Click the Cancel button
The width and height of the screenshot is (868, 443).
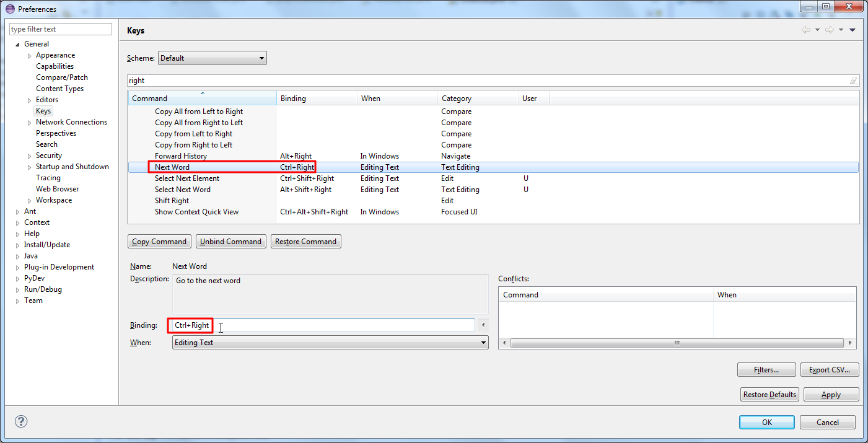click(828, 422)
